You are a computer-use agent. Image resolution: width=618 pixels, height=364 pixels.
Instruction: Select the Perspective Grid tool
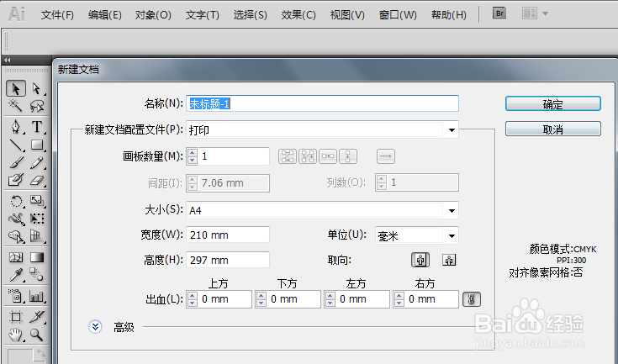37,236
